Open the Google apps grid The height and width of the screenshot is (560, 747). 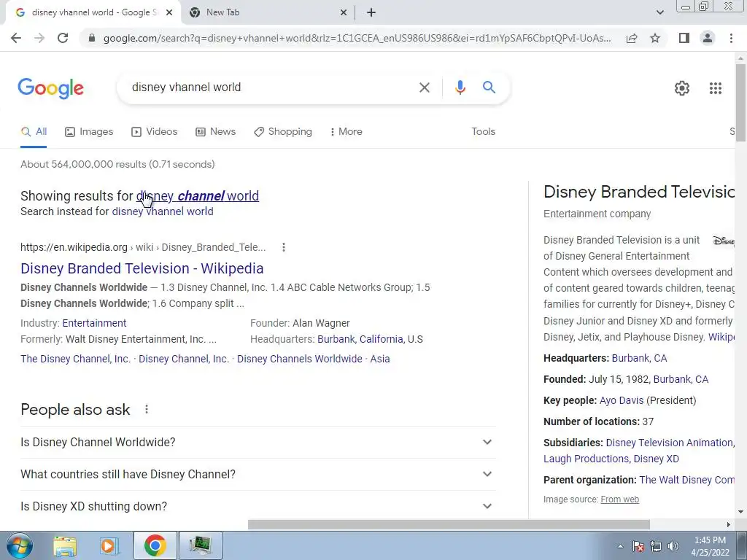tap(715, 88)
